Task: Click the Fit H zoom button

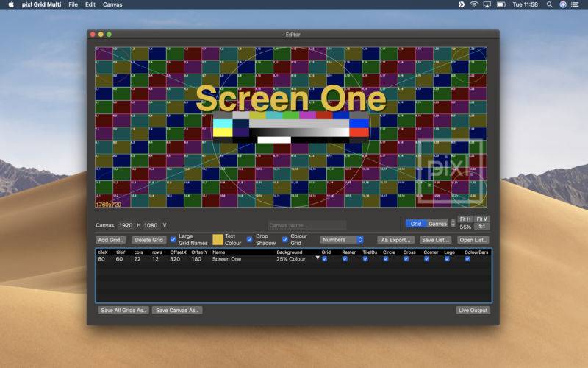Action: point(465,219)
